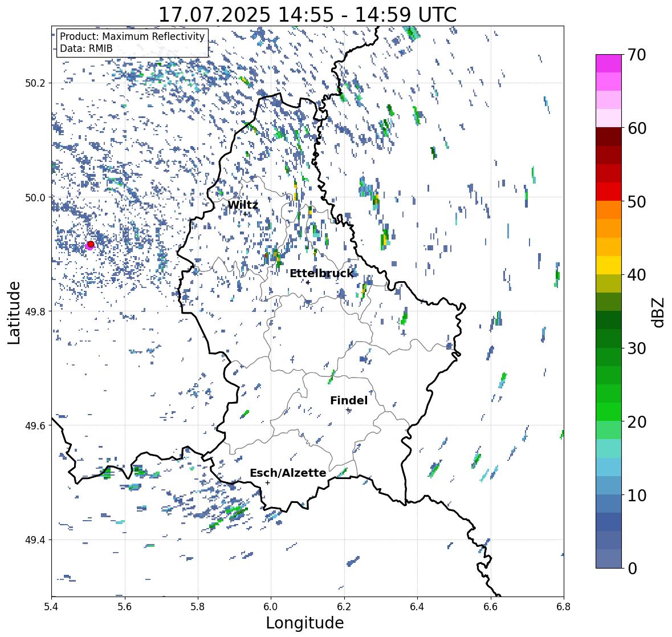Click the 50.0 latitude tick label
This screenshot has height=637, width=672.
click(36, 198)
